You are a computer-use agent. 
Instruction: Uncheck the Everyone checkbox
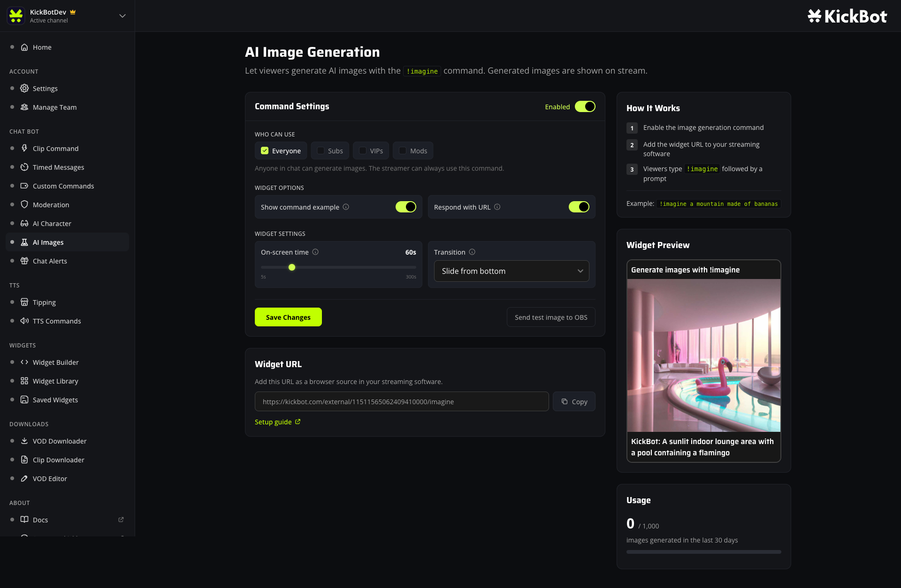click(x=265, y=151)
